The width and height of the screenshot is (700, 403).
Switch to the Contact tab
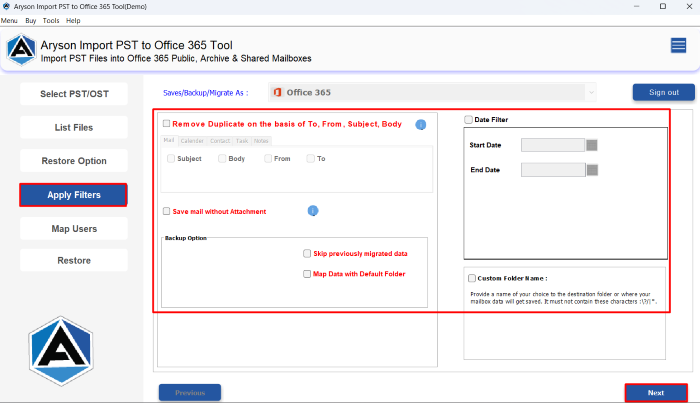click(x=220, y=141)
